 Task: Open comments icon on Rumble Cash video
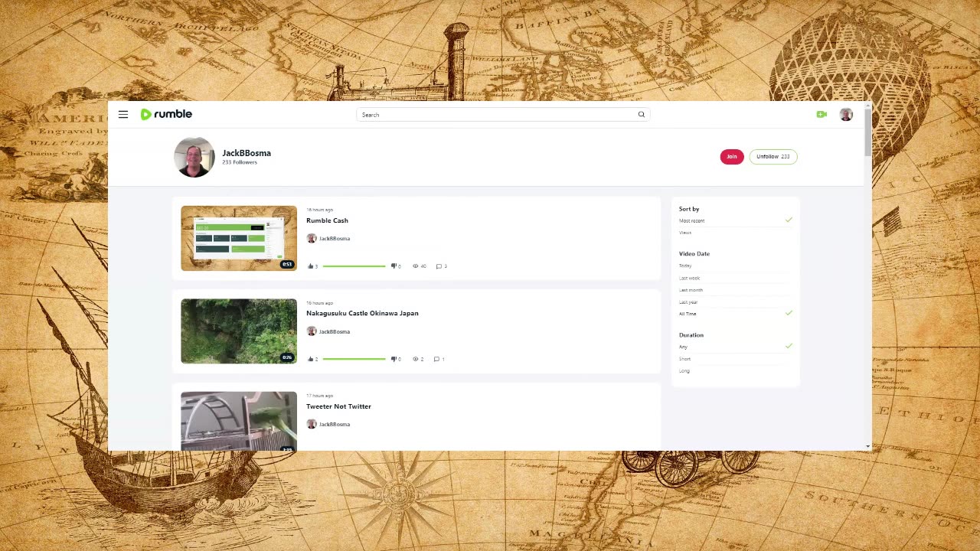pyautogui.click(x=439, y=266)
